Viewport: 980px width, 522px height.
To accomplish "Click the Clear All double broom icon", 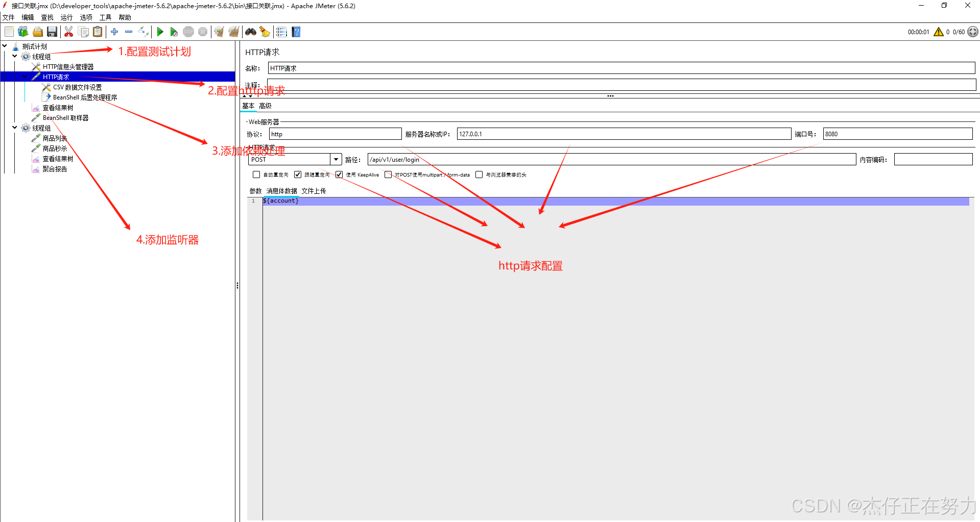I will [x=234, y=32].
